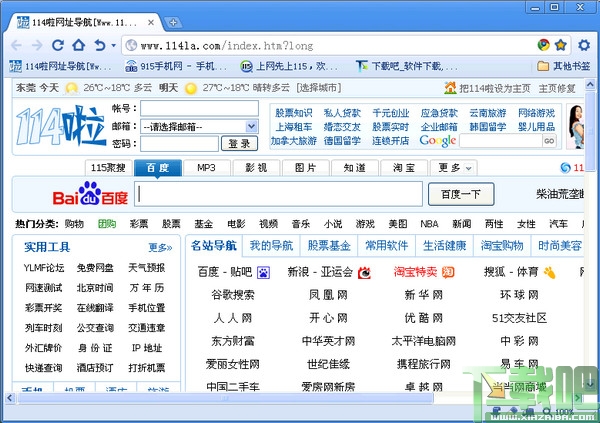This screenshot has width=600, height=423.
Task: Open the 请选择邮箱 dropdown
Action: tap(199, 126)
